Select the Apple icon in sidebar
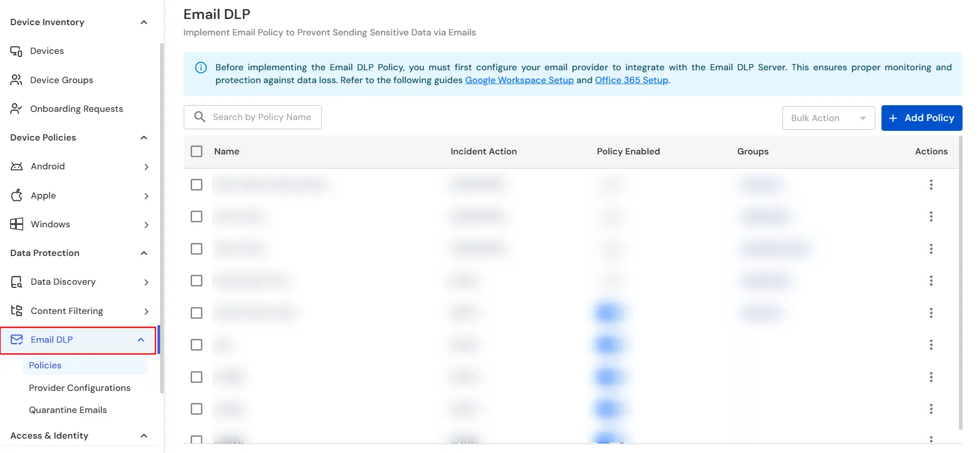Screen dimensions: 980x453 click(x=17, y=195)
